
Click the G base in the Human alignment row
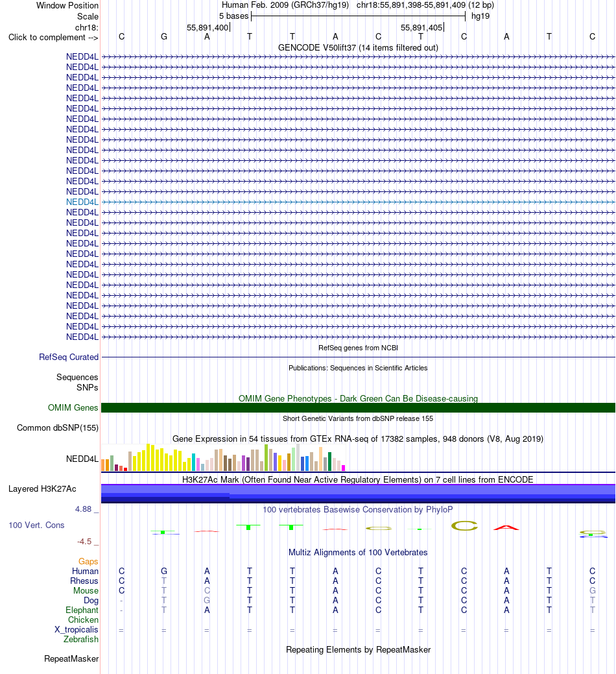click(164, 572)
